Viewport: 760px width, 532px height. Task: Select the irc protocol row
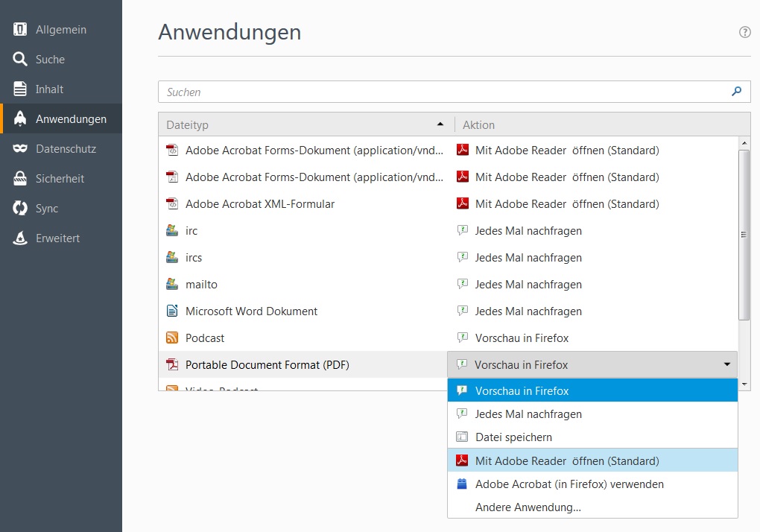(x=448, y=231)
